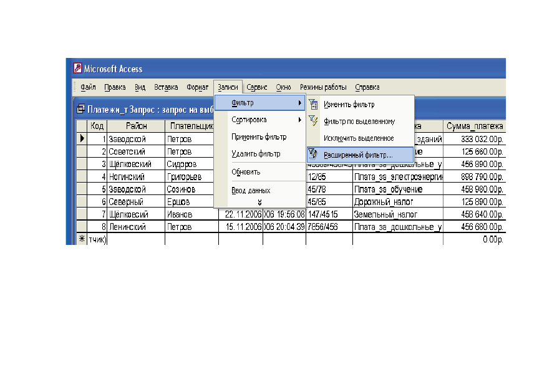The height and width of the screenshot is (392, 557).
Task: Select row selector for record 3
Action: (82, 164)
